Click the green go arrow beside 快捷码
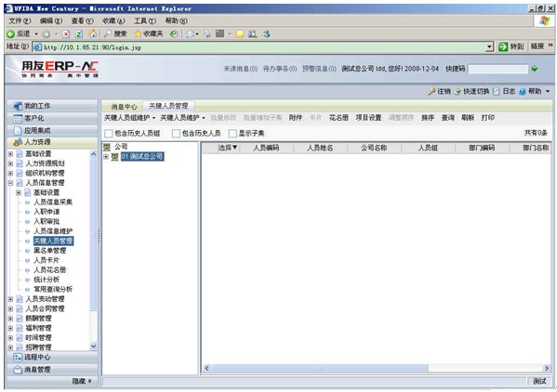This screenshot has height=392, width=557. (x=535, y=69)
